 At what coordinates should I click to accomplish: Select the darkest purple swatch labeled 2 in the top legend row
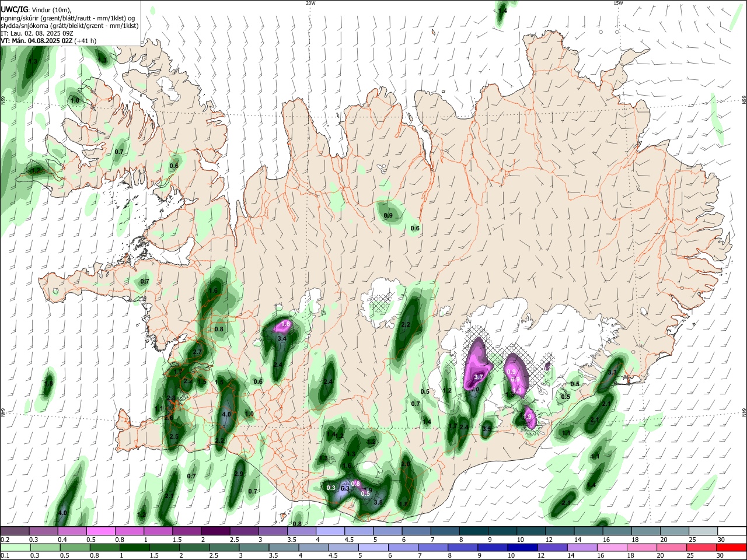point(215,531)
